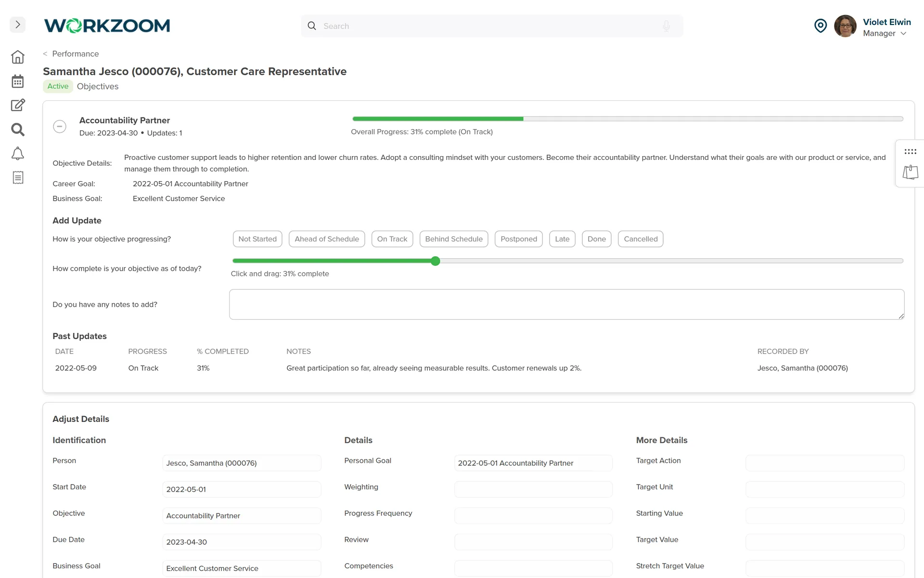The image size is (924, 578).
Task: Open the Person field dropdown
Action: (242, 463)
